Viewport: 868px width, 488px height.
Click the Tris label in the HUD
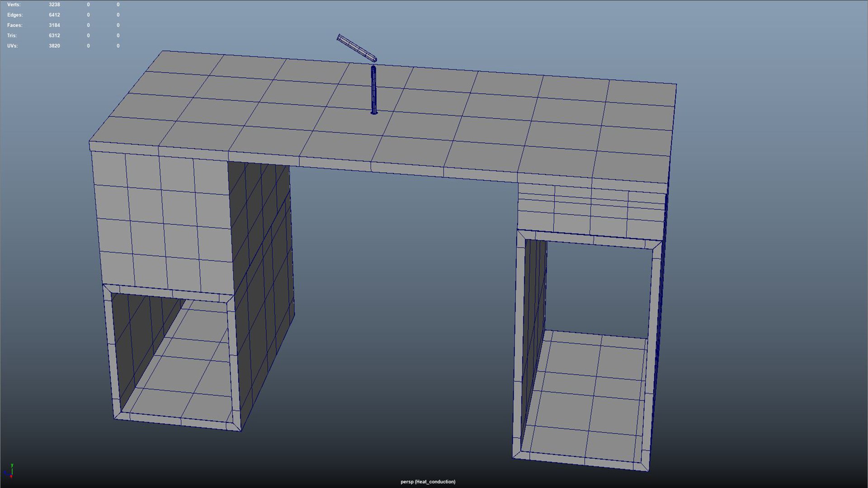coord(12,36)
